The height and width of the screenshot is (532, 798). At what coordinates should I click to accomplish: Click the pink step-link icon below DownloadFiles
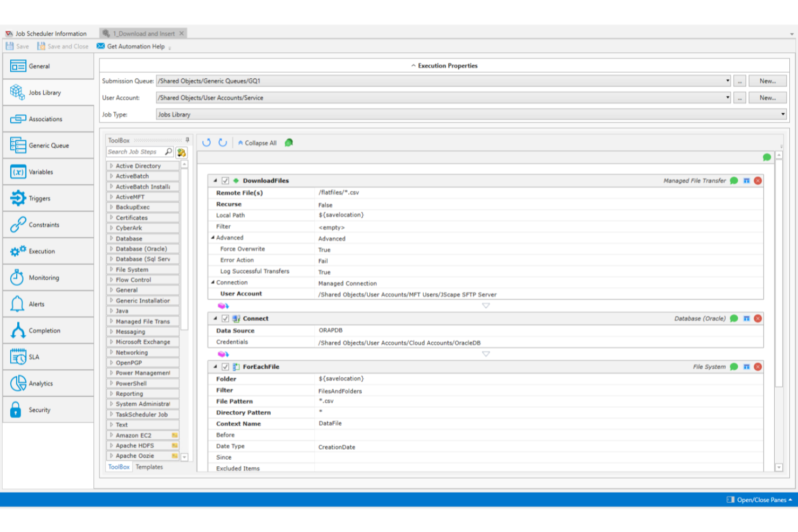(x=222, y=305)
